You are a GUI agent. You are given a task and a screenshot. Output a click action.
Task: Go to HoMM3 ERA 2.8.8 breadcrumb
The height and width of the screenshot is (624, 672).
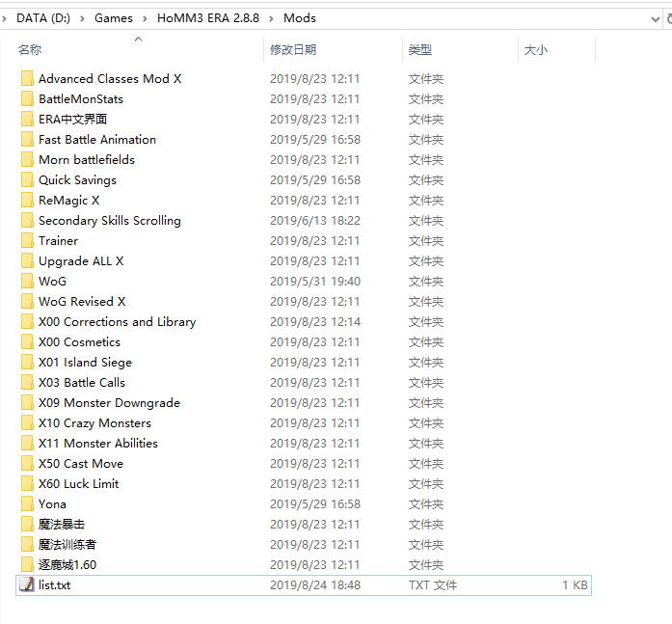coord(208,18)
